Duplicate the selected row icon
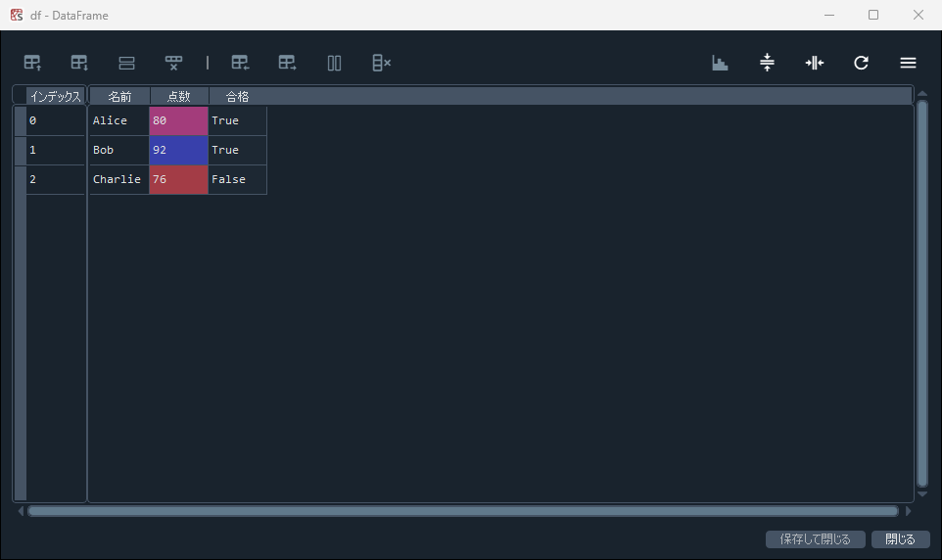This screenshot has width=942, height=560. coord(126,63)
